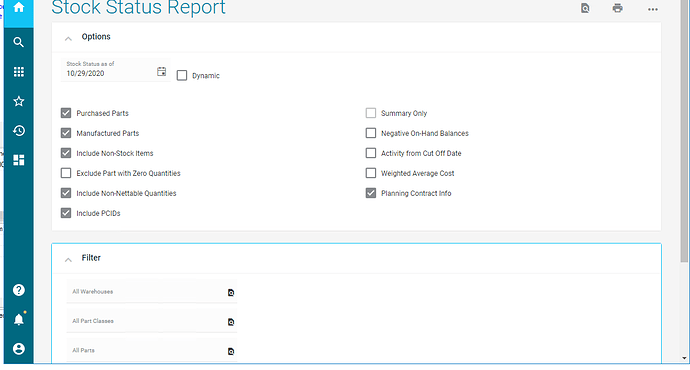Show notifications bell icon
The image size is (690, 370).
click(18, 319)
